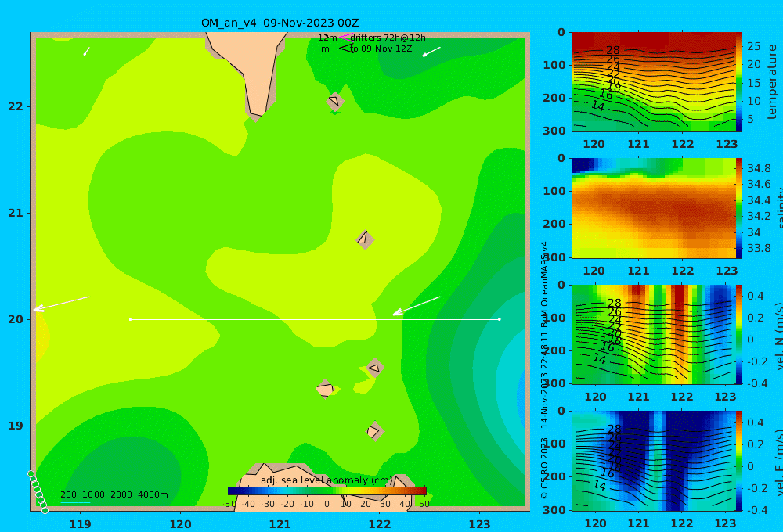
Task: Click the black arrowhead symbol in legend
Action: click(346, 48)
